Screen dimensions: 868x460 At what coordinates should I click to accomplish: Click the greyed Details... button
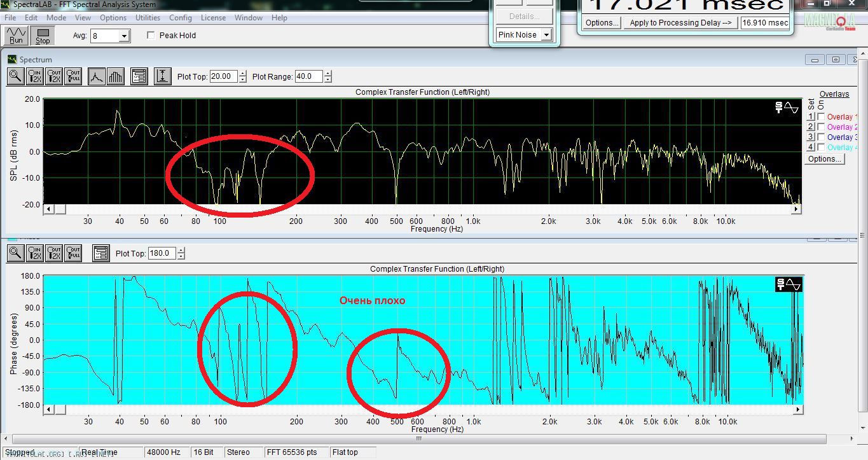(525, 17)
